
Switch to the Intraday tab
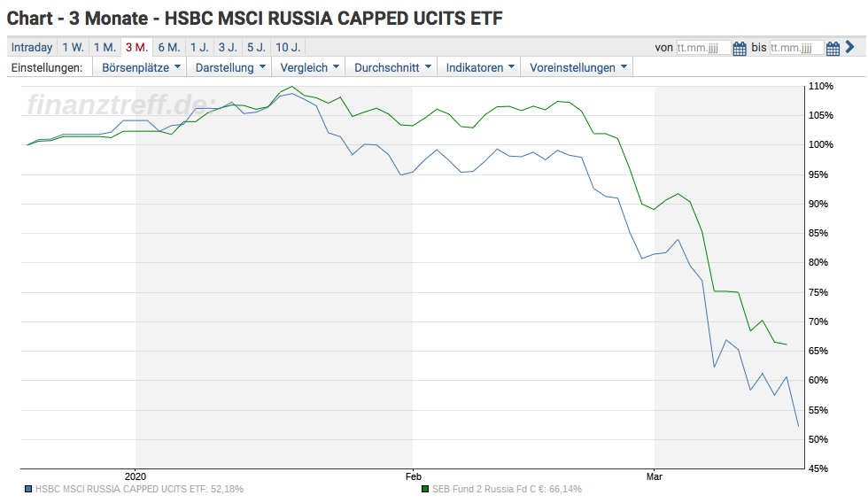tap(32, 48)
